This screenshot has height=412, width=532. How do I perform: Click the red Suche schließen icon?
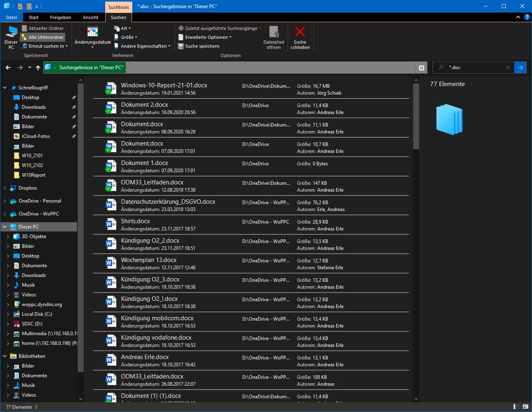click(300, 32)
